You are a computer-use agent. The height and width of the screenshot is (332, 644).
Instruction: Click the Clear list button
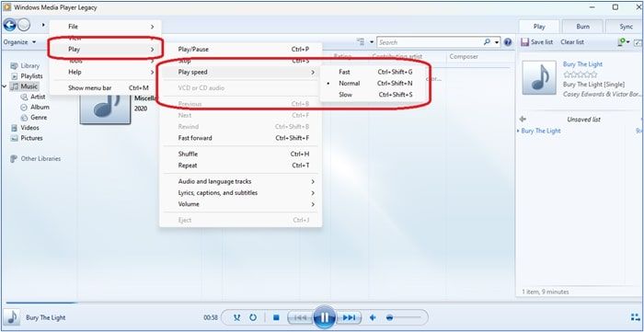pyautogui.click(x=572, y=42)
